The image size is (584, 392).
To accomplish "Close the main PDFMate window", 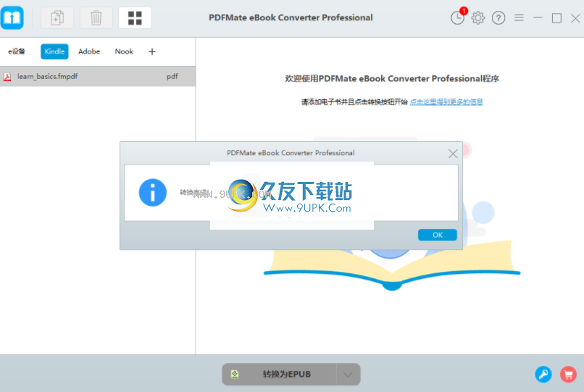I will coord(575,18).
